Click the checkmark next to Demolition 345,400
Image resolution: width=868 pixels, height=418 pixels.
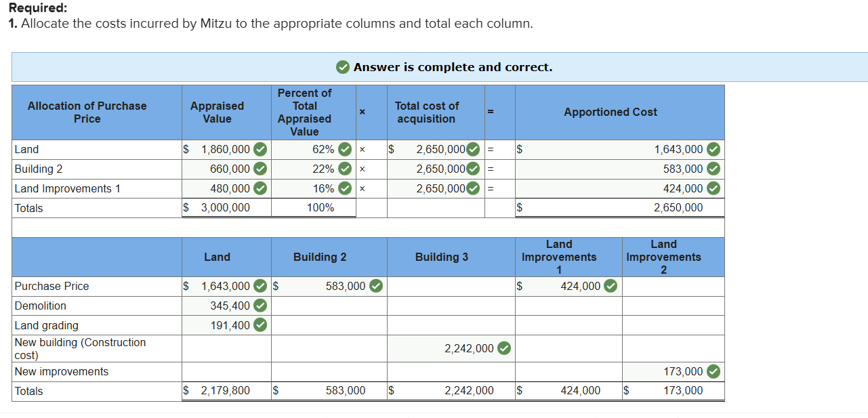260,306
